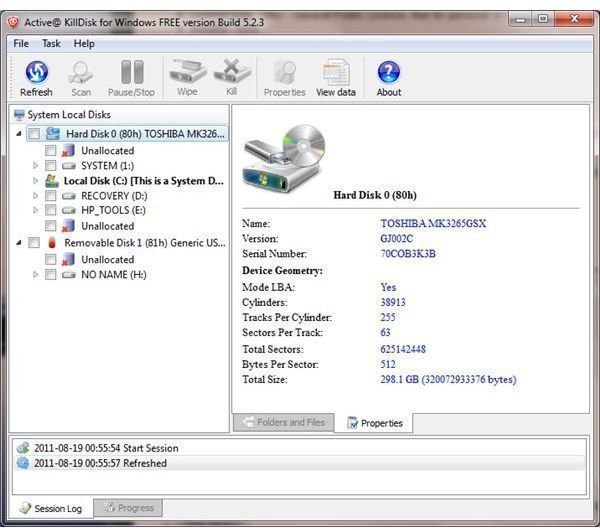The image size is (600, 530).
Task: Check the Unallocated checkbox below HP_TOOLS
Action: [x=51, y=226]
